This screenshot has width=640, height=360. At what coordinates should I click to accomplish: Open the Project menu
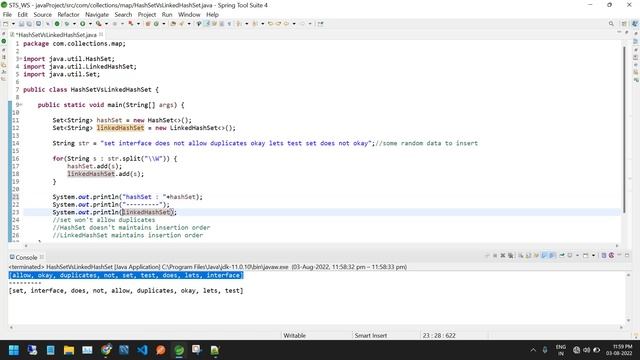tap(147, 14)
